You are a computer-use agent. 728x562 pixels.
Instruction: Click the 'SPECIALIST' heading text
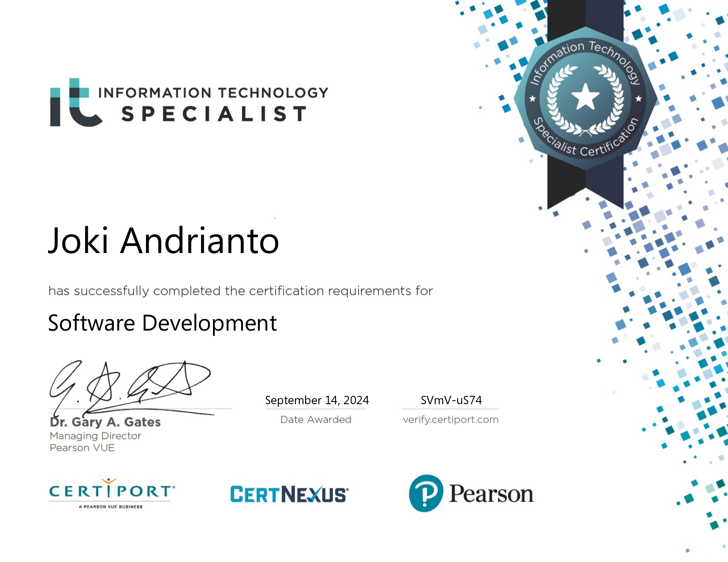pyautogui.click(x=214, y=114)
